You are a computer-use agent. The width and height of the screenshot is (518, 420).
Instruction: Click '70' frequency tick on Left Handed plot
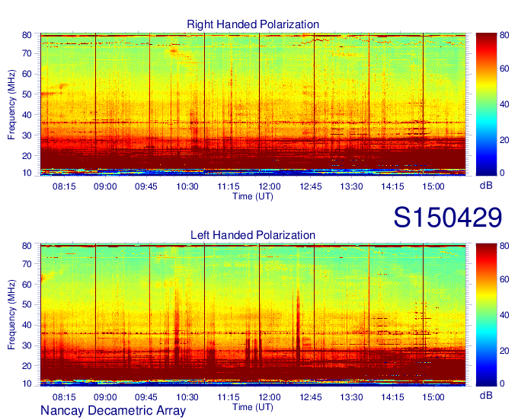coord(27,264)
